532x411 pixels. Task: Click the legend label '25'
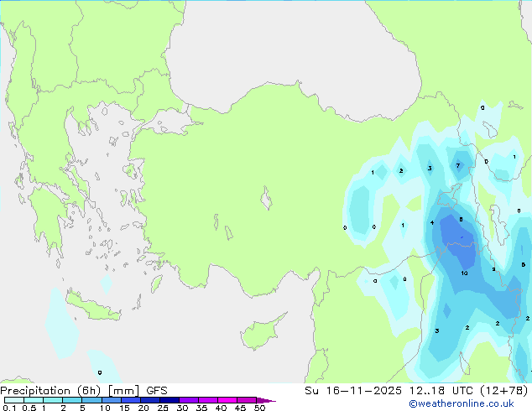click(x=163, y=408)
